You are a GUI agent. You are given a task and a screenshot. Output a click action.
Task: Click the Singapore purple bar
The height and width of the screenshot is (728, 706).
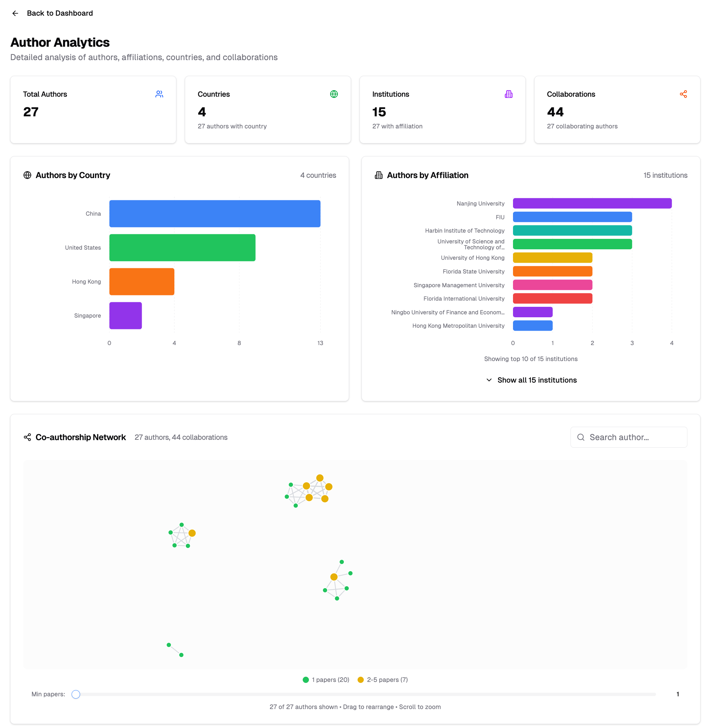[x=125, y=315]
